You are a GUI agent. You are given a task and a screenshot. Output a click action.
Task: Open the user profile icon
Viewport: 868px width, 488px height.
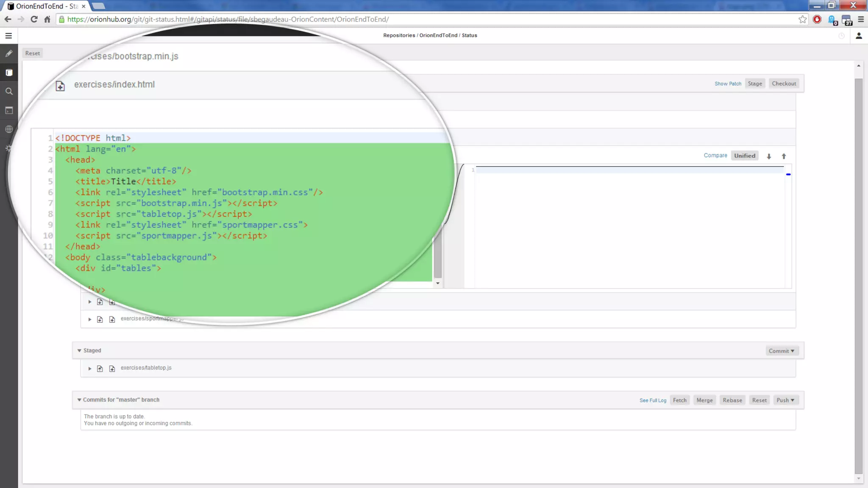(x=859, y=36)
